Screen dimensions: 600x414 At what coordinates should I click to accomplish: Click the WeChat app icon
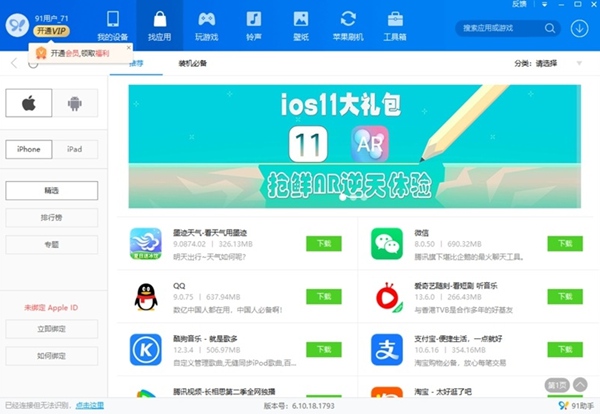coord(387,243)
